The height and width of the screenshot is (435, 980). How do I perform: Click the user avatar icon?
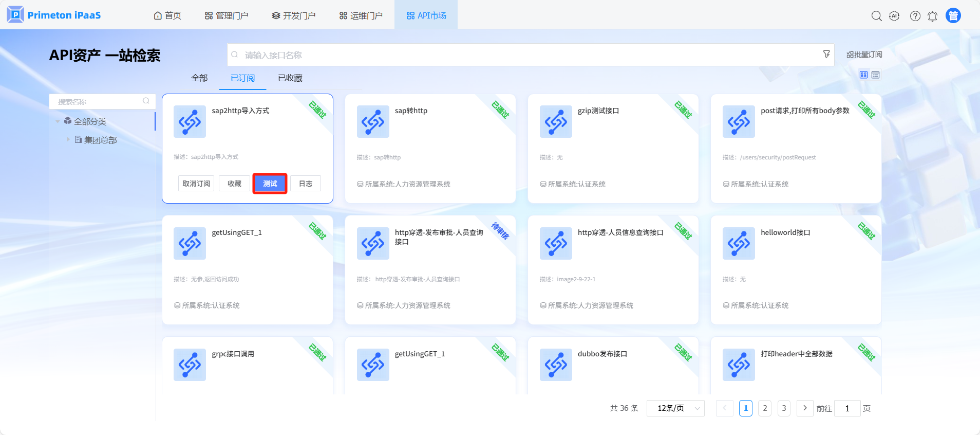click(953, 16)
